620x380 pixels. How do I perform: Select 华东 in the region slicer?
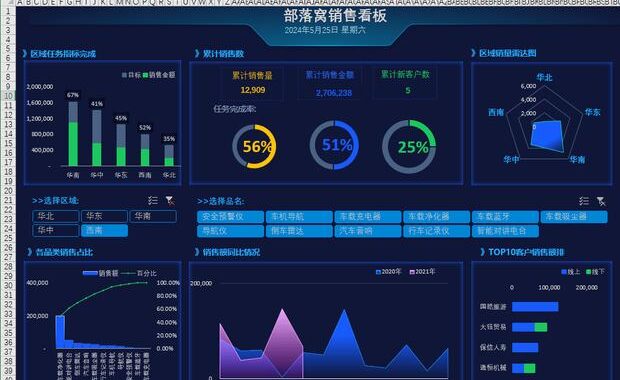coord(104,216)
